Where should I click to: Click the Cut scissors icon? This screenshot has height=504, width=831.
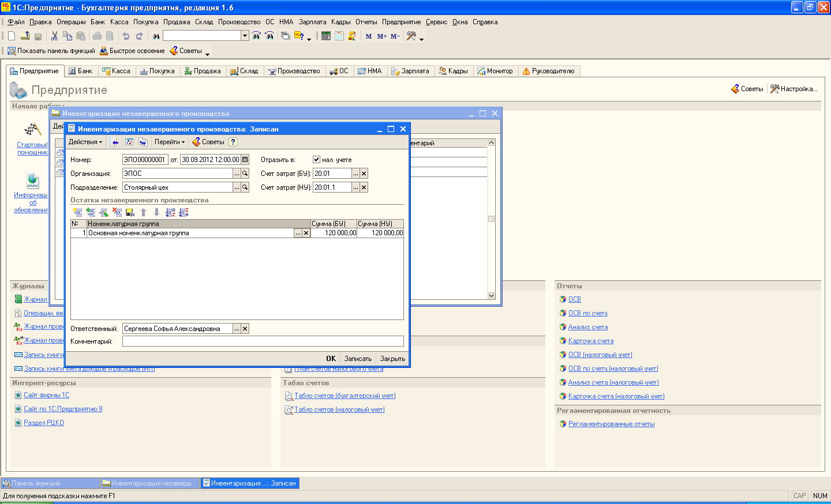click(54, 36)
